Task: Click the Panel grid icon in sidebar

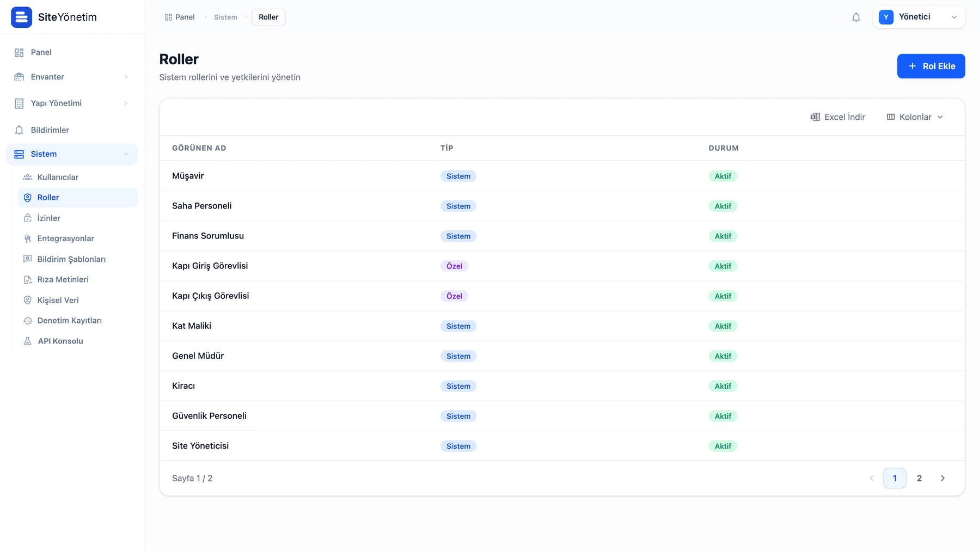Action: (x=19, y=53)
